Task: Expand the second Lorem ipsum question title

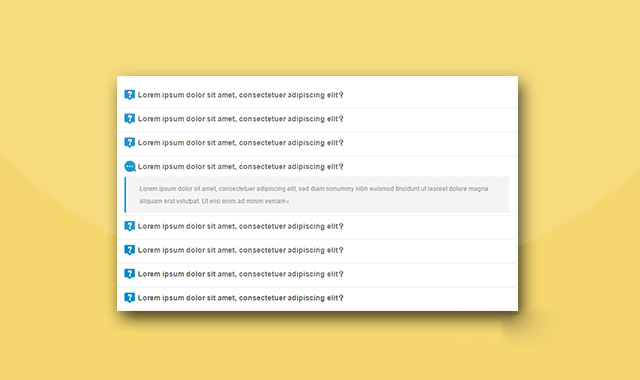Action: pyautogui.click(x=240, y=119)
